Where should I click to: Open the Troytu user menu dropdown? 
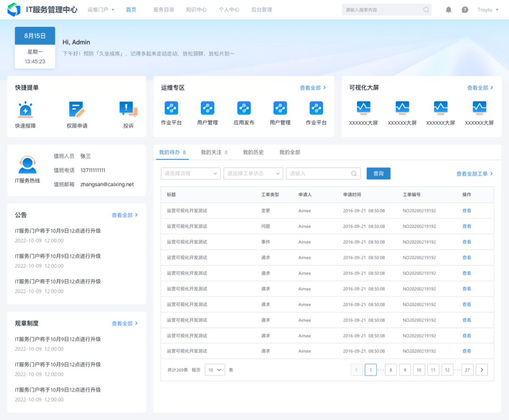pyautogui.click(x=488, y=10)
